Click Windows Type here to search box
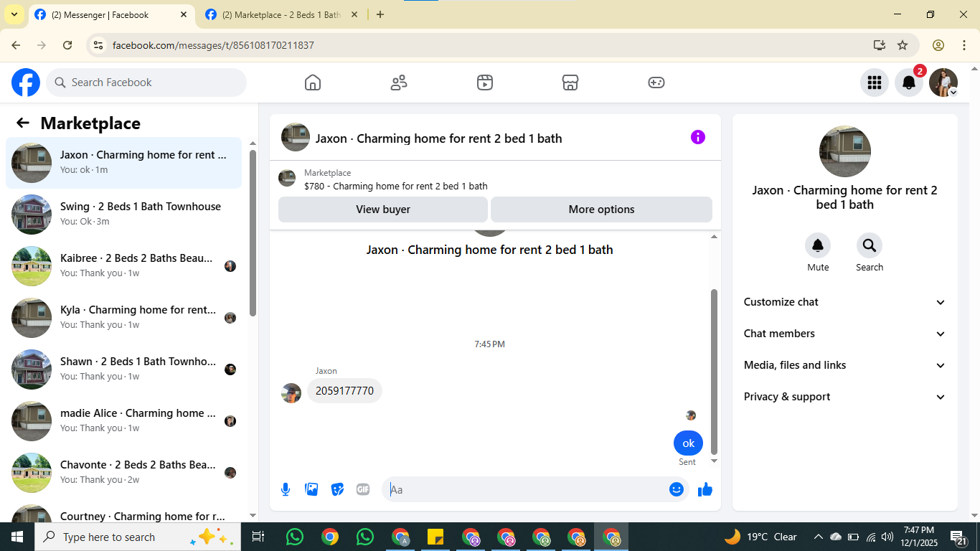Viewport: 980px width, 551px height. point(136,537)
